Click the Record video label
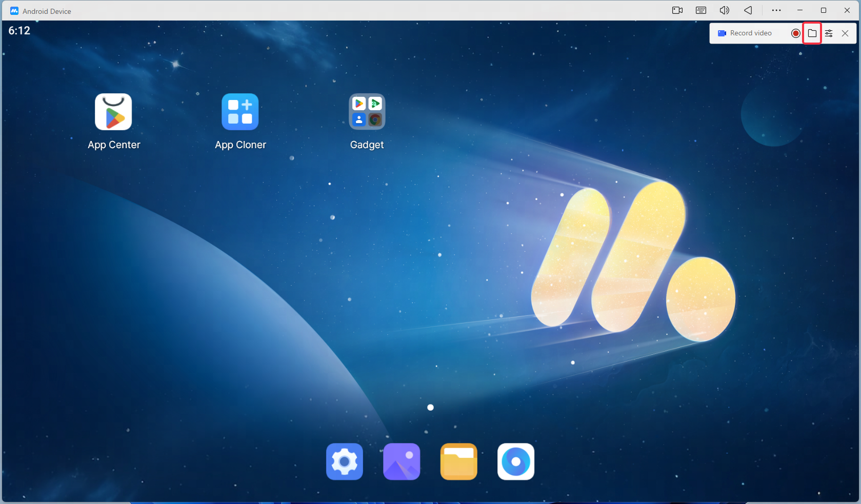This screenshot has height=504, width=861. pos(751,33)
